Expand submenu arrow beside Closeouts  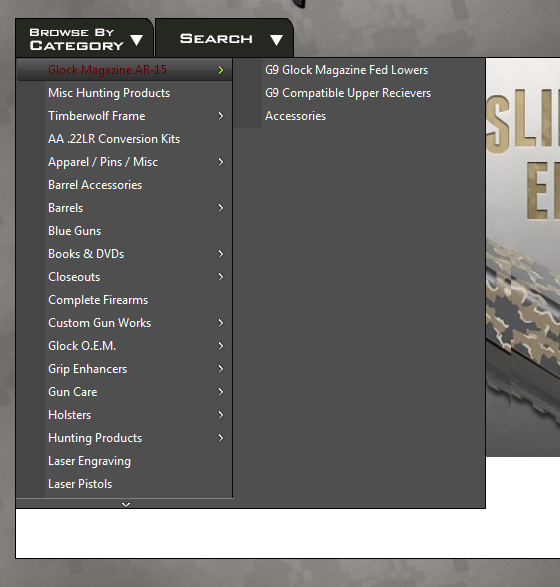[221, 277]
